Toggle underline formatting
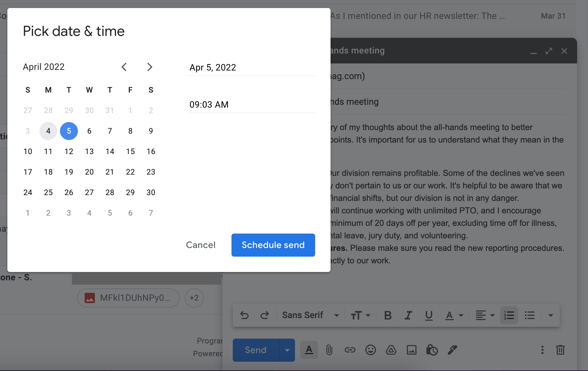 coord(429,315)
